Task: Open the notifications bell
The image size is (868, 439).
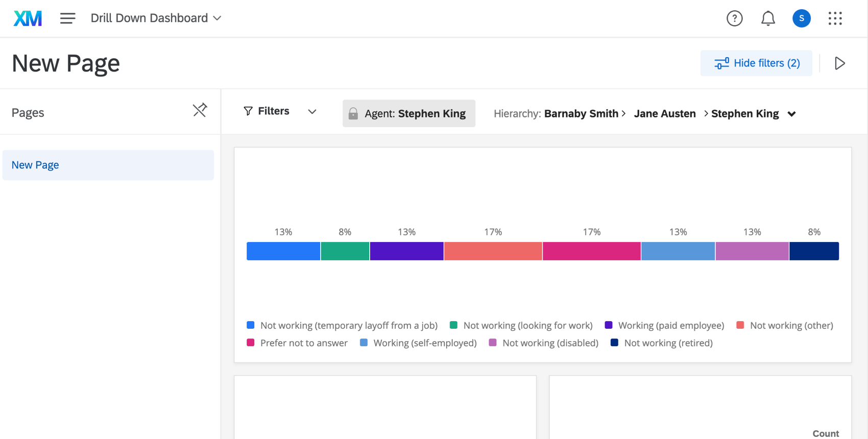Action: click(768, 18)
